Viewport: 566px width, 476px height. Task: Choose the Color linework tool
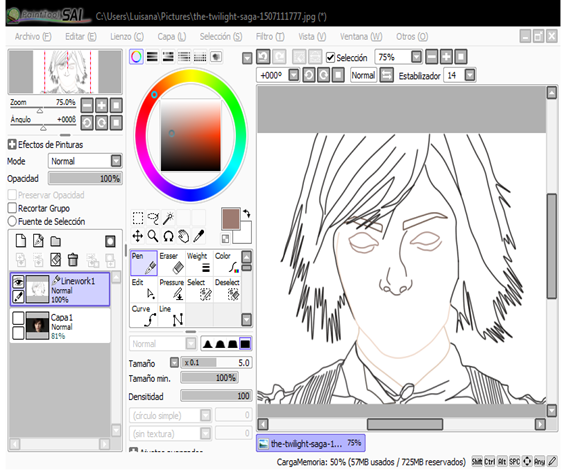pos(227,263)
